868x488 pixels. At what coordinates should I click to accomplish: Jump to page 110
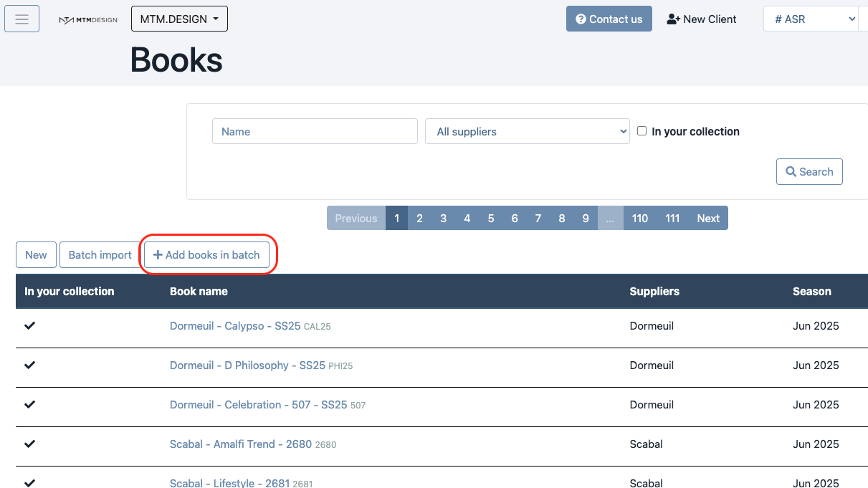[x=639, y=218]
